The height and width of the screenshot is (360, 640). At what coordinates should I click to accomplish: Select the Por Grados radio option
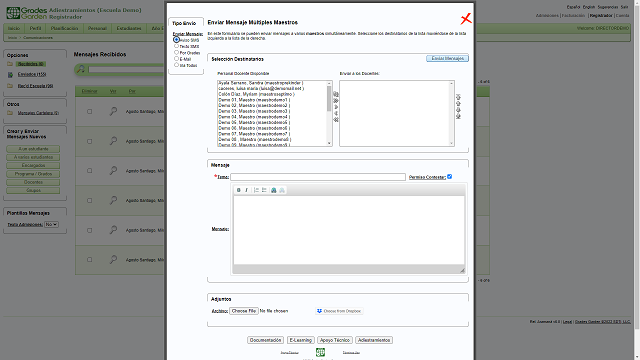pos(176,52)
